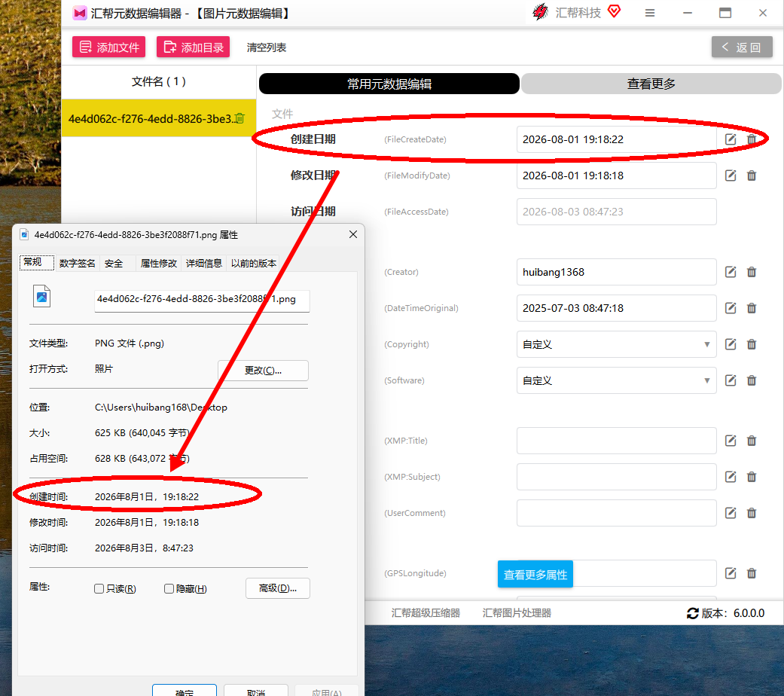Screen dimensions: 784x696
Task: Switch to 常用元数据编辑 tab
Action: (x=389, y=84)
